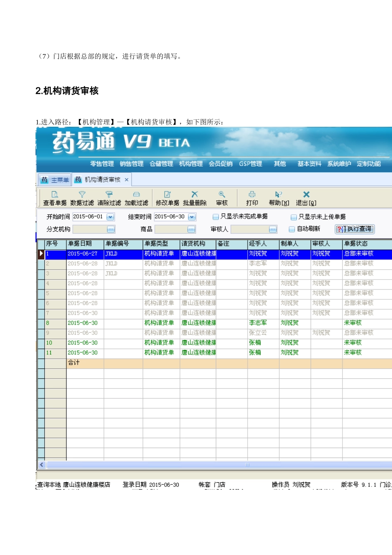The width and height of the screenshot is (392, 555).
Task: Open the 其他 menu
Action: point(280,164)
